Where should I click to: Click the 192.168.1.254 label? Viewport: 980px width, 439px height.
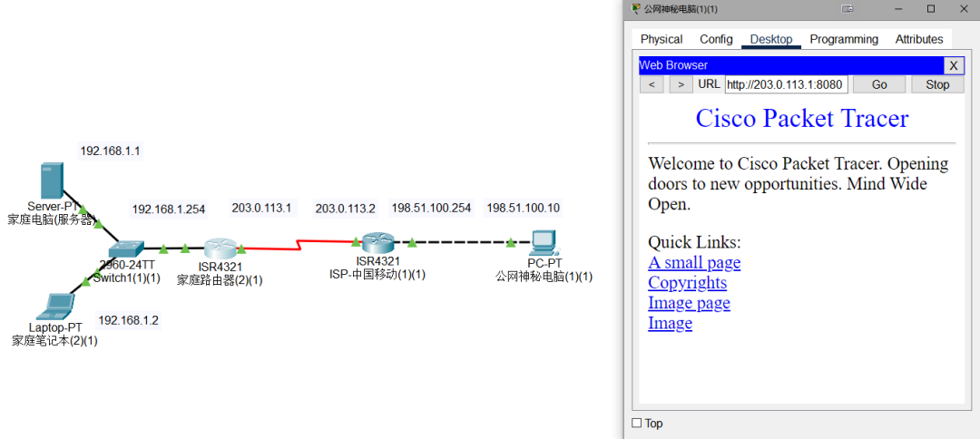[169, 210]
